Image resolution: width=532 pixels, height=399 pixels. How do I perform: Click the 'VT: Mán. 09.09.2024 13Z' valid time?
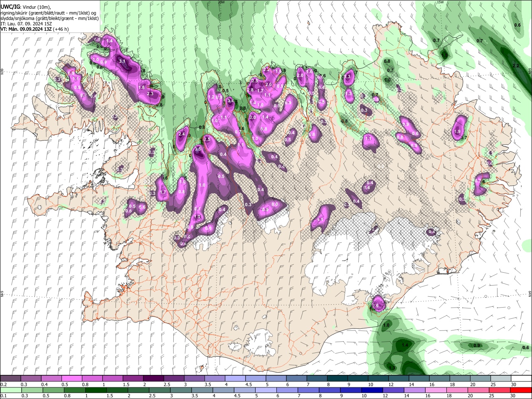26,29
